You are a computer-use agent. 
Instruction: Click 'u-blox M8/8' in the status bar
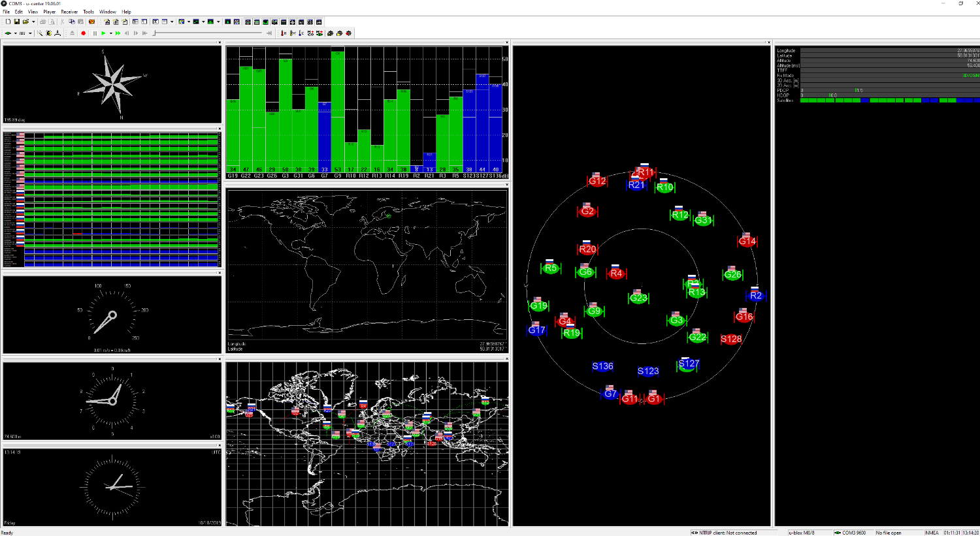tap(802, 533)
